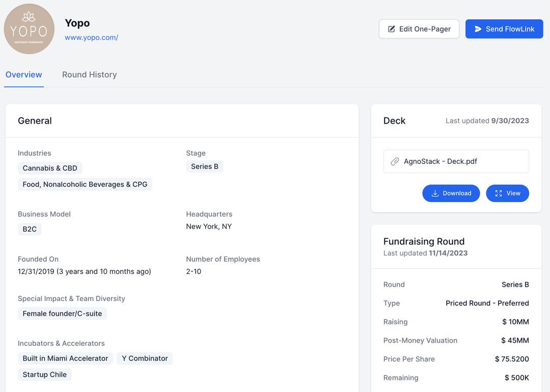Click the Cannabis & CBD industry tag
The height and width of the screenshot is (392, 550).
50,168
